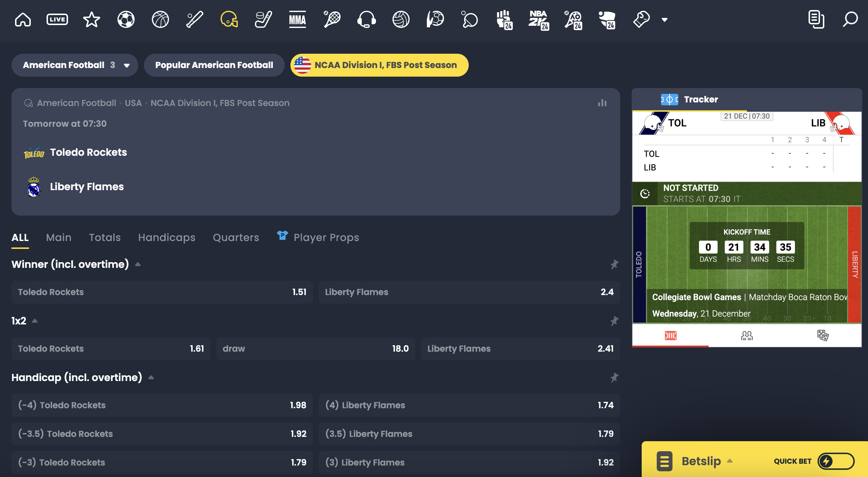Collapse the 1x2 section
This screenshot has width=868, height=477.
point(34,321)
